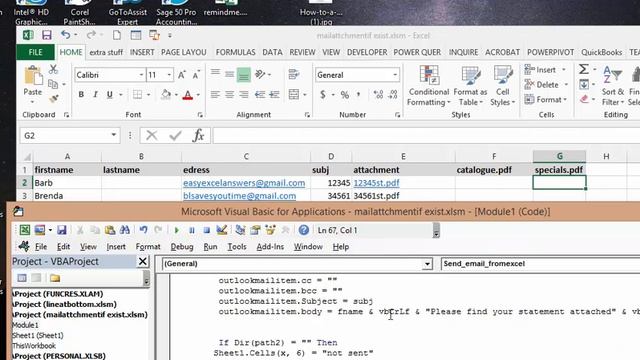This screenshot has height=360, width=640.
Task: Apply the red font color swatch
Action: [x=188, y=95]
